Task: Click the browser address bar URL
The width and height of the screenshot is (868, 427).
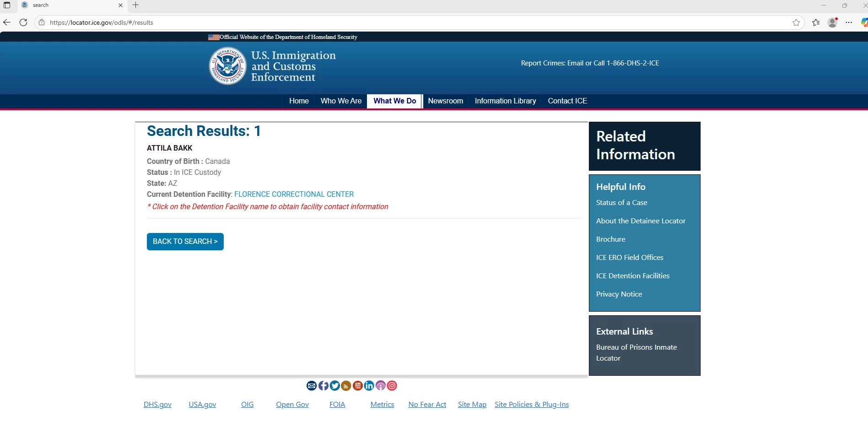Action: point(101,22)
